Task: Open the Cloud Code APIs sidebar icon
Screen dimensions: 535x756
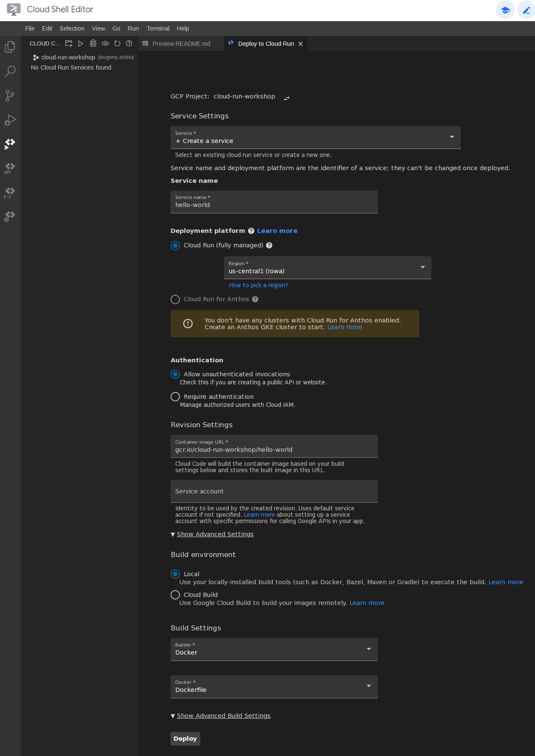Action: [10, 168]
